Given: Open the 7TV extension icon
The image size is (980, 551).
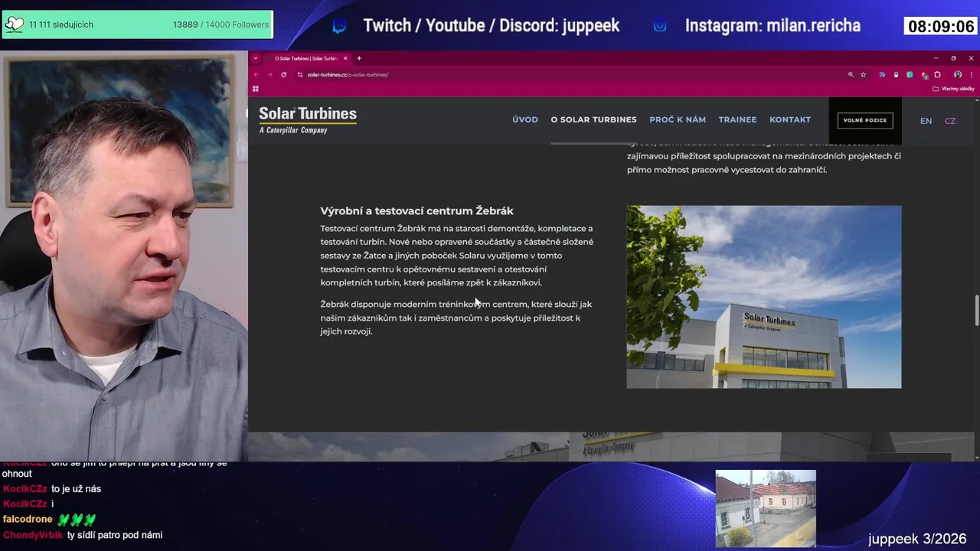Looking at the screenshot, I should click(882, 74).
